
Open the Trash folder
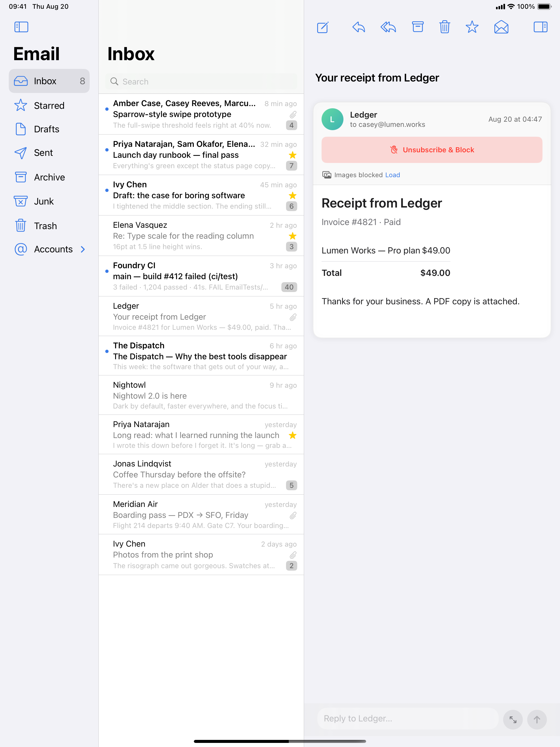point(49,226)
